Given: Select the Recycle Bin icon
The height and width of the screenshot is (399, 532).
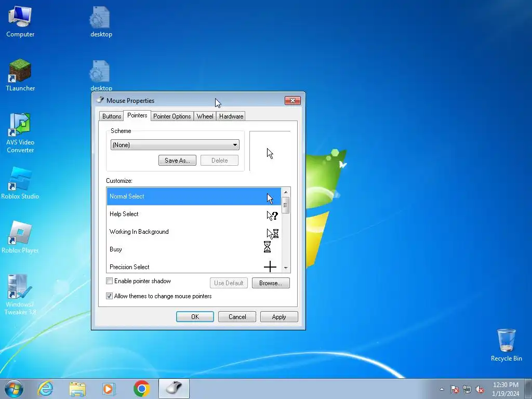Looking at the screenshot, I should 506,345.
